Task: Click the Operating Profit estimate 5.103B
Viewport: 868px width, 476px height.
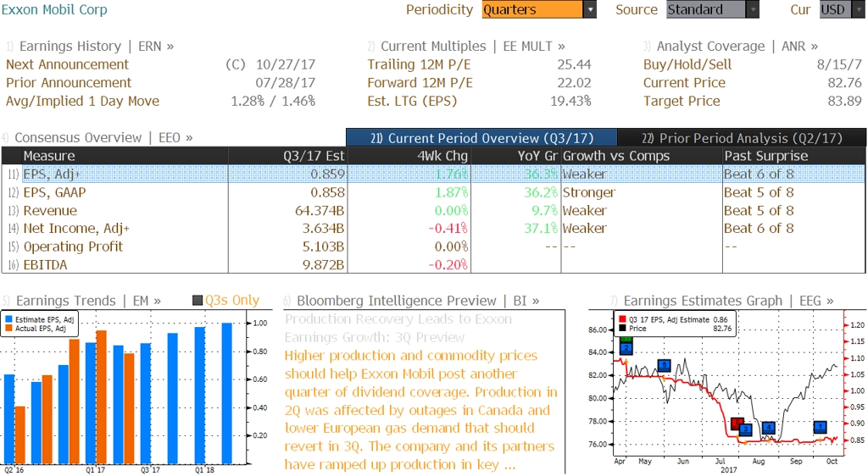Action: pyautogui.click(x=323, y=246)
